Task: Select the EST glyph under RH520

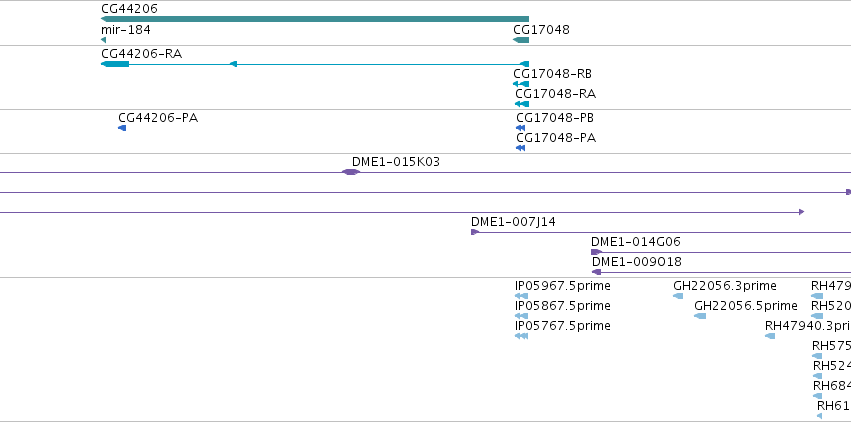Action: 817,316
